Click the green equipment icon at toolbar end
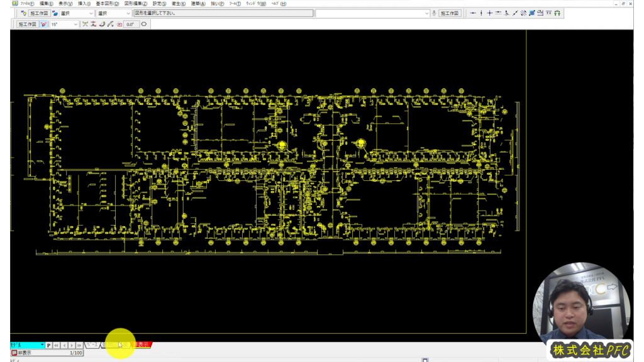The height and width of the screenshot is (362, 644). tap(557, 13)
